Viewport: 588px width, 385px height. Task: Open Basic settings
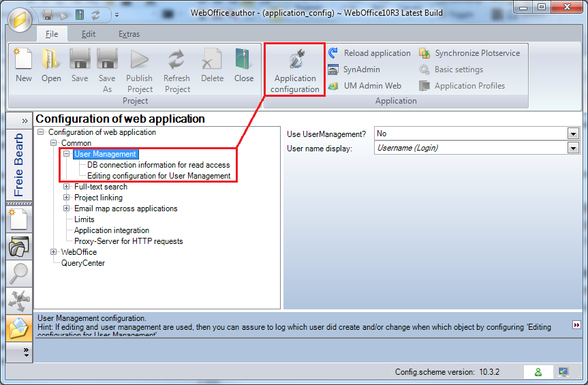pos(451,70)
